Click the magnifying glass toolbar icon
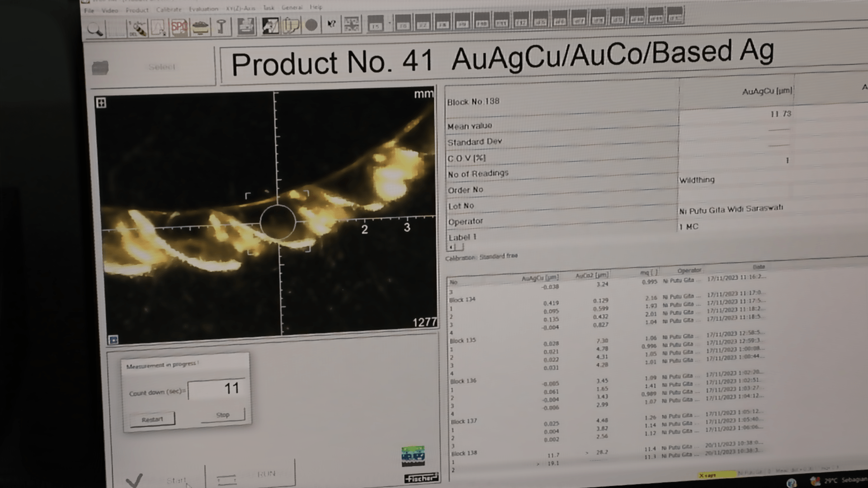 [x=95, y=29]
